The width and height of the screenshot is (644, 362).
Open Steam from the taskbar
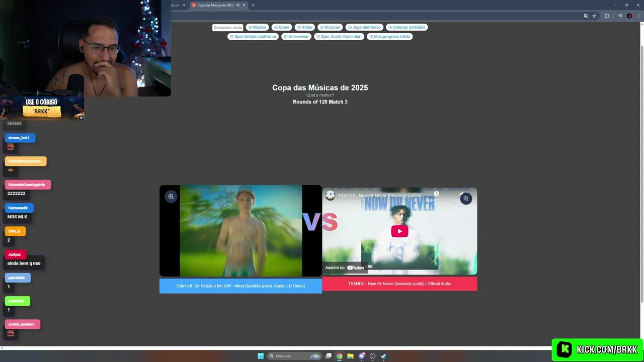383,356
